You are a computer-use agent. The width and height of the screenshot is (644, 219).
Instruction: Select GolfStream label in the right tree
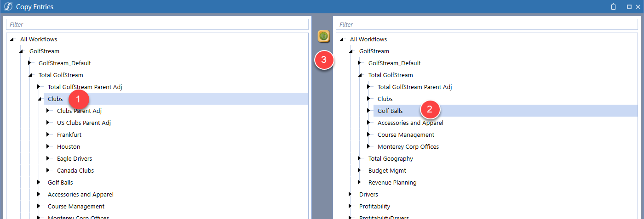[x=374, y=51]
